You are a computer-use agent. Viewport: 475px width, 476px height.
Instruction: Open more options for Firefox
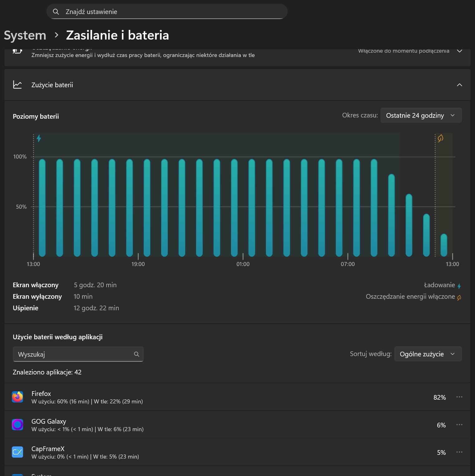click(x=459, y=397)
